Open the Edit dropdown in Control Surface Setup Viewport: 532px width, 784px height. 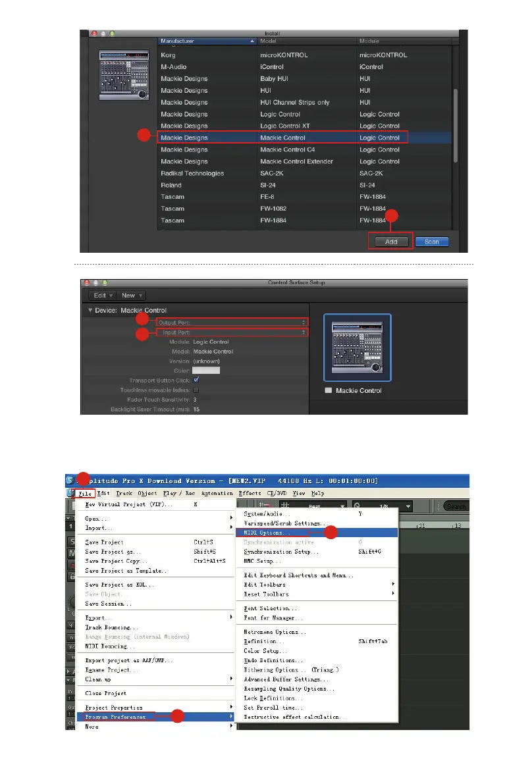coord(103,296)
